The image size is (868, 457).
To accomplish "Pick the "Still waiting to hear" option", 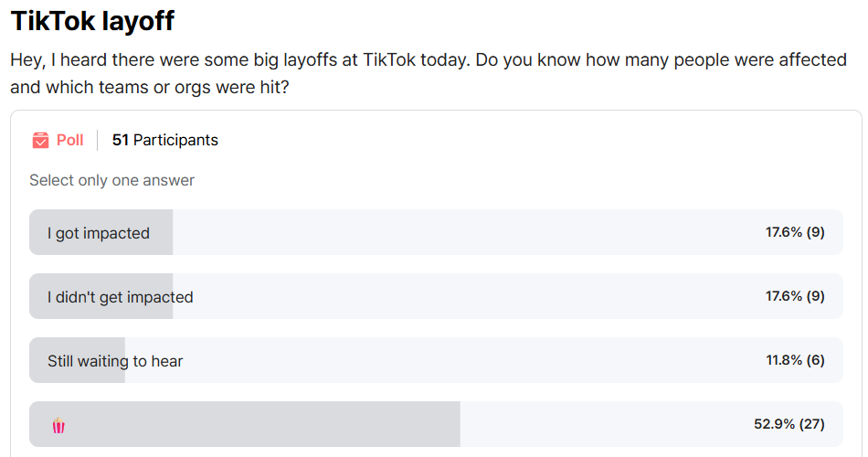I will [436, 360].
